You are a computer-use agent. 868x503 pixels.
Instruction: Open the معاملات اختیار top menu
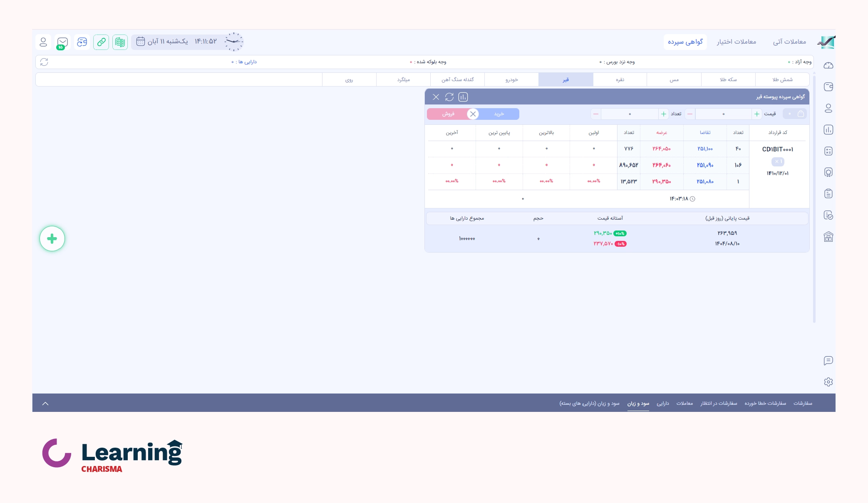click(x=736, y=42)
